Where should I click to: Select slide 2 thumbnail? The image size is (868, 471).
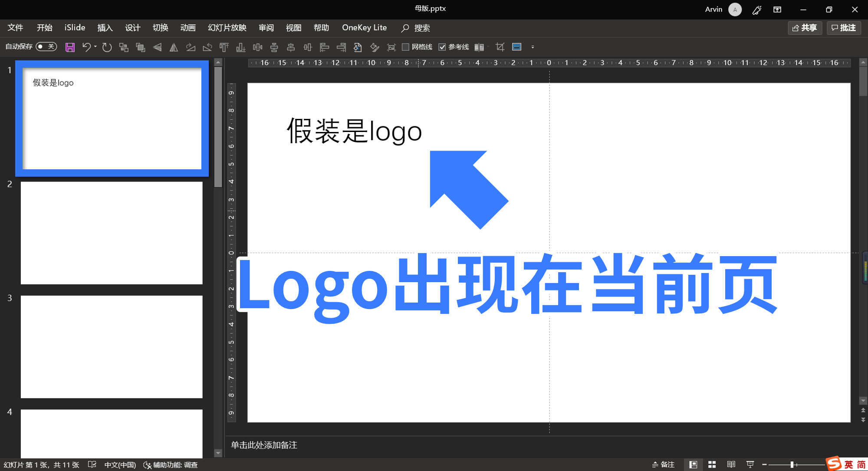[x=112, y=233]
